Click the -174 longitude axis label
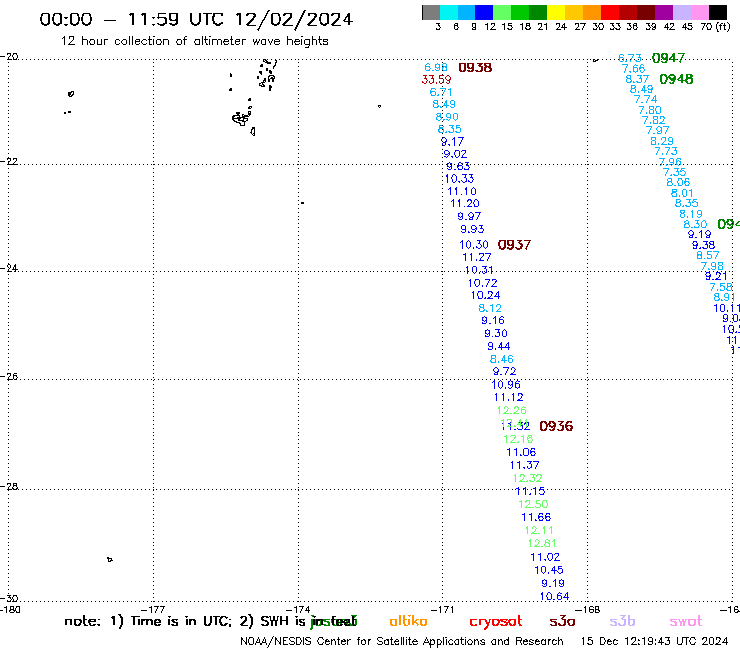This screenshot has height=650, width=740. [x=298, y=610]
